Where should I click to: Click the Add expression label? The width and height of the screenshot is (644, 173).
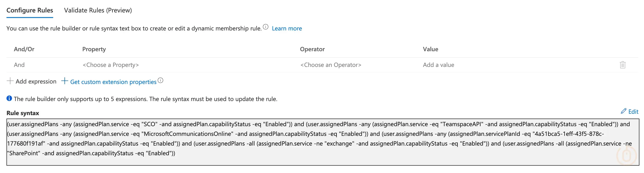pyautogui.click(x=36, y=81)
